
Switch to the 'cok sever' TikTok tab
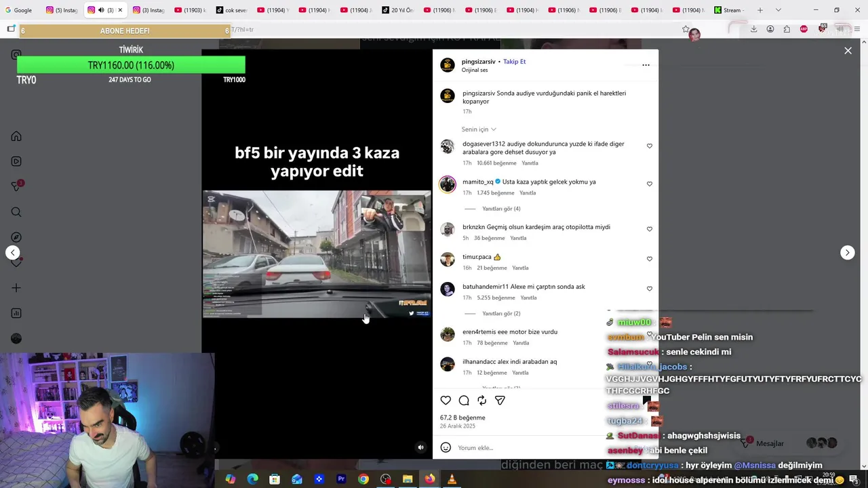click(x=231, y=10)
